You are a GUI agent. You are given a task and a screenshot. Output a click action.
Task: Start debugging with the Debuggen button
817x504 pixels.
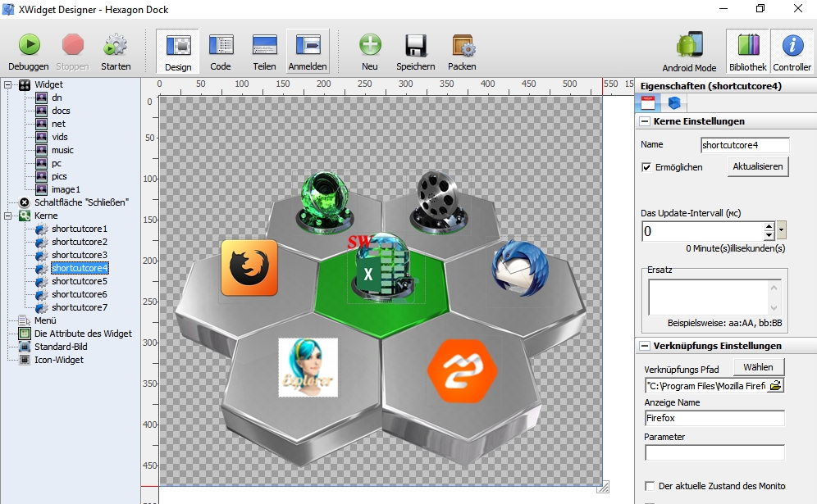(30, 51)
